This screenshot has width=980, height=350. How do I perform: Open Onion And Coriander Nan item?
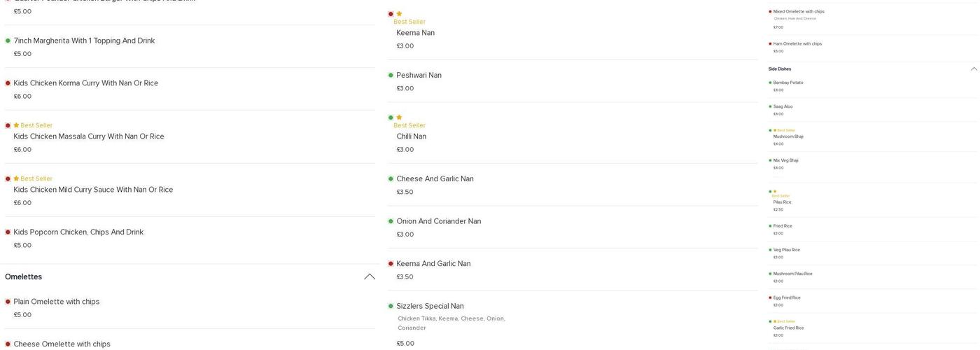pos(438,222)
